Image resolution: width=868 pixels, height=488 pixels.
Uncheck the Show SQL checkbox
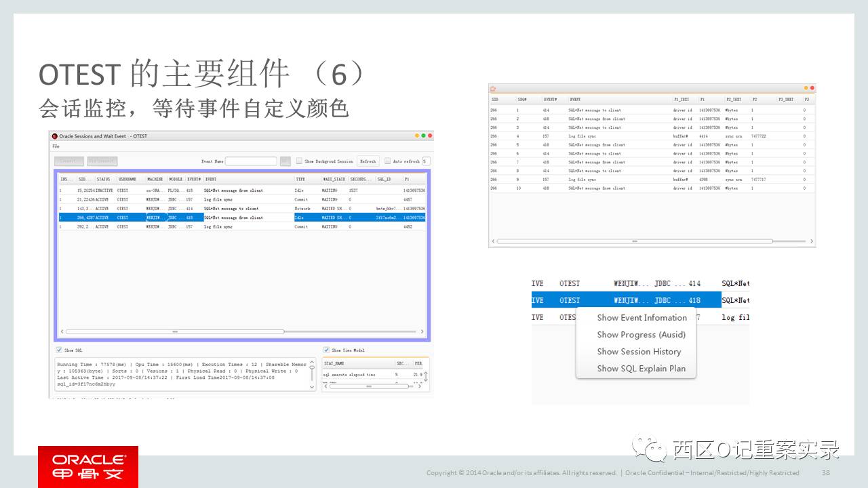tap(60, 350)
